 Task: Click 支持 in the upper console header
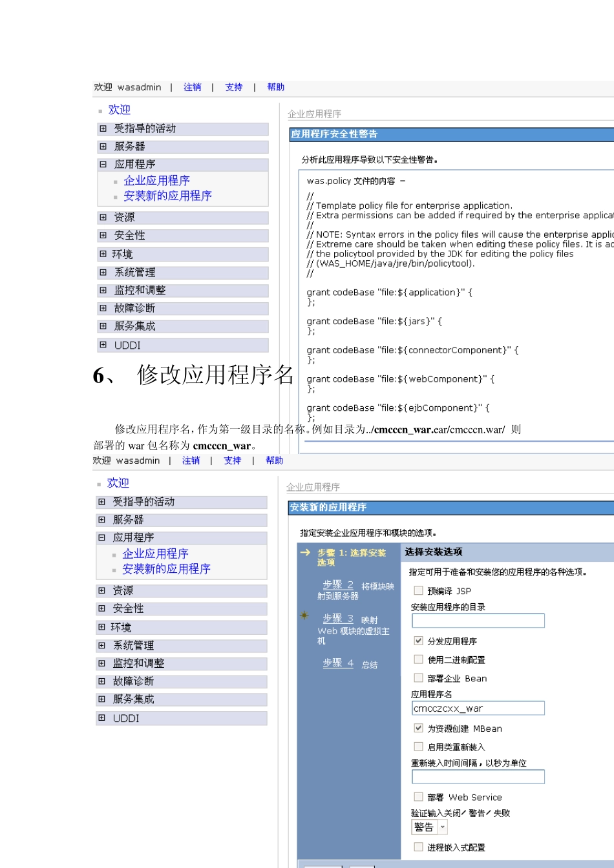click(234, 87)
